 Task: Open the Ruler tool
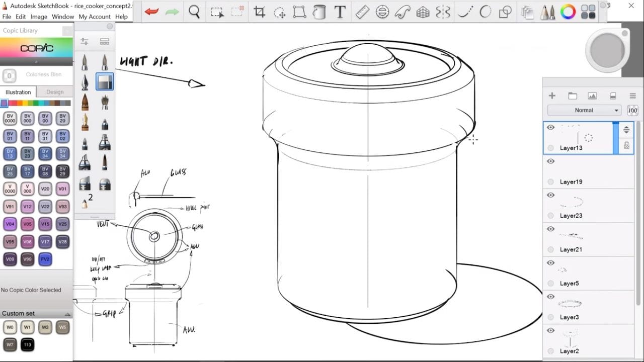(362, 12)
